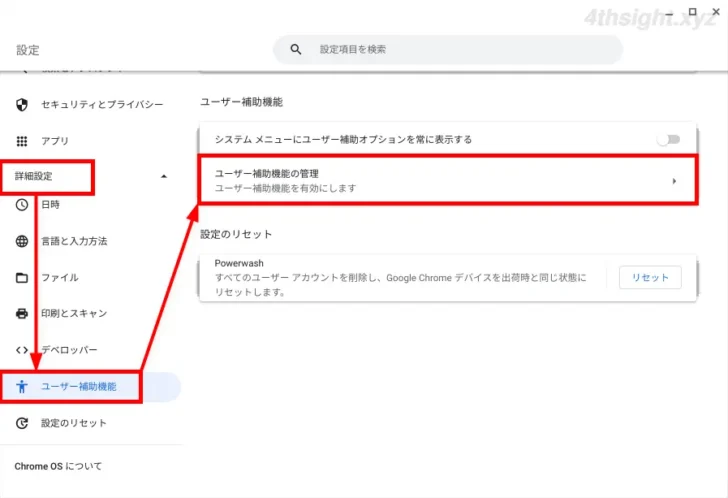The height and width of the screenshot is (498, 728).
Task: Click the ユーザー補助機能 section heading text
Action: coord(241,102)
